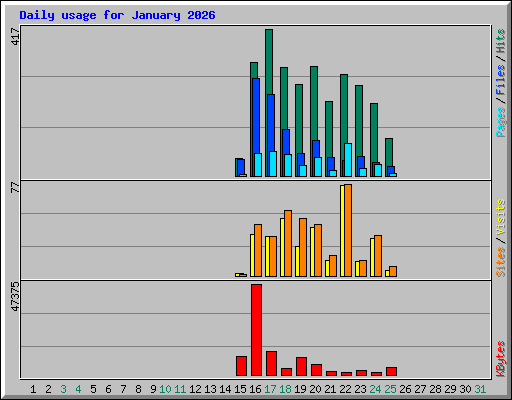Click day '5' on the date axis
The image size is (512, 400).
[93, 389]
